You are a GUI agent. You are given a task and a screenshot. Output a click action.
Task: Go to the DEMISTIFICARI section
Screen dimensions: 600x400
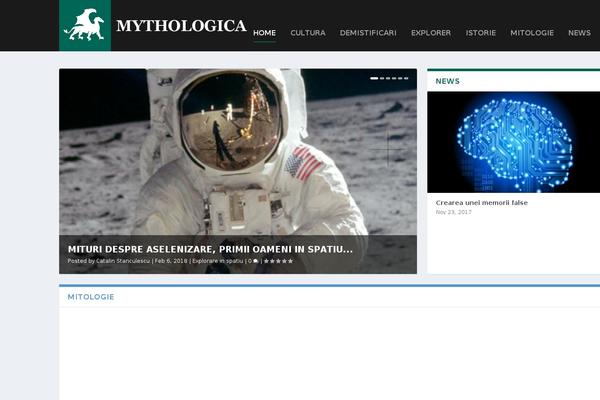tap(368, 33)
